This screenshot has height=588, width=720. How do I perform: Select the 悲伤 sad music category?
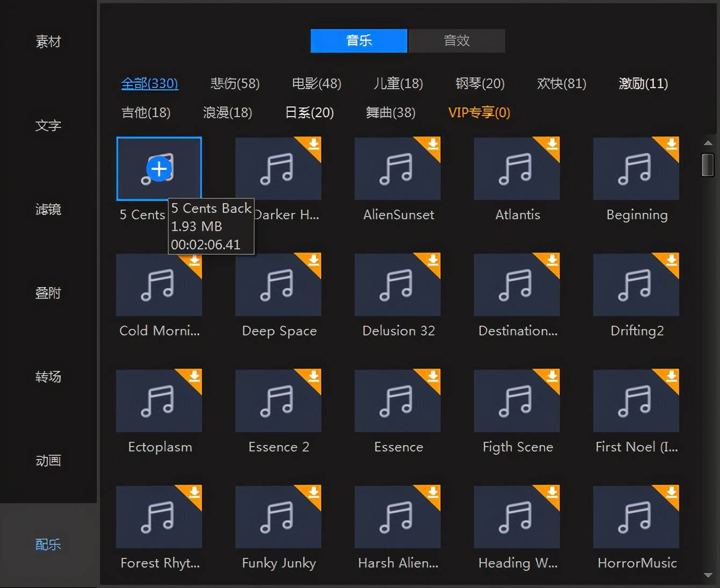(x=235, y=83)
